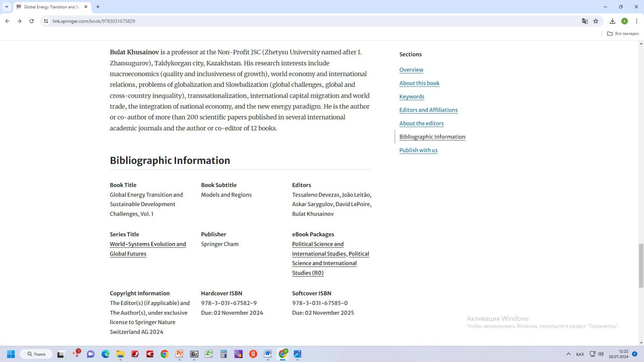Screen dimensions: 644x362
Task: Open a new browser tab
Action: point(98,7)
